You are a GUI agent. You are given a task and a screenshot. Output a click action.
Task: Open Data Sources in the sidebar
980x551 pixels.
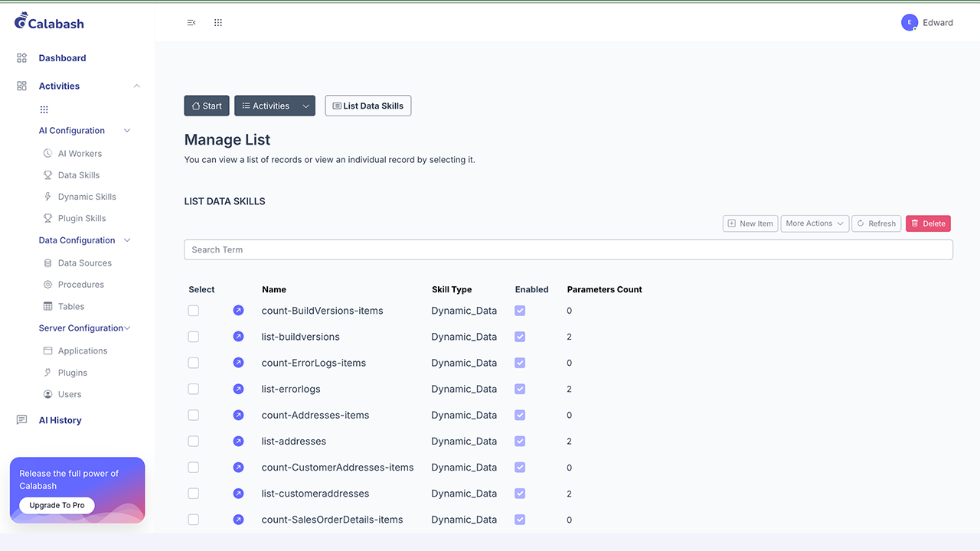click(85, 263)
